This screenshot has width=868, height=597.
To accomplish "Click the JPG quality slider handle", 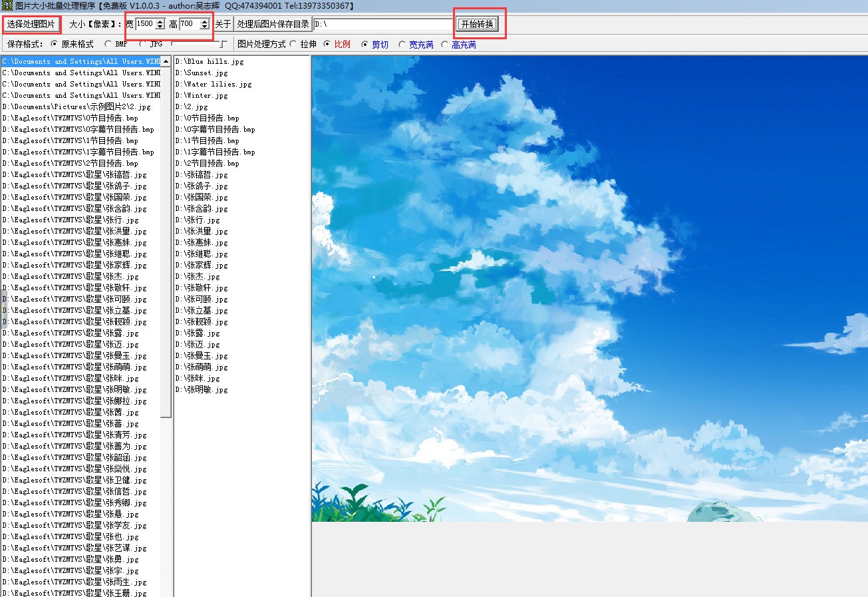I will (223, 44).
